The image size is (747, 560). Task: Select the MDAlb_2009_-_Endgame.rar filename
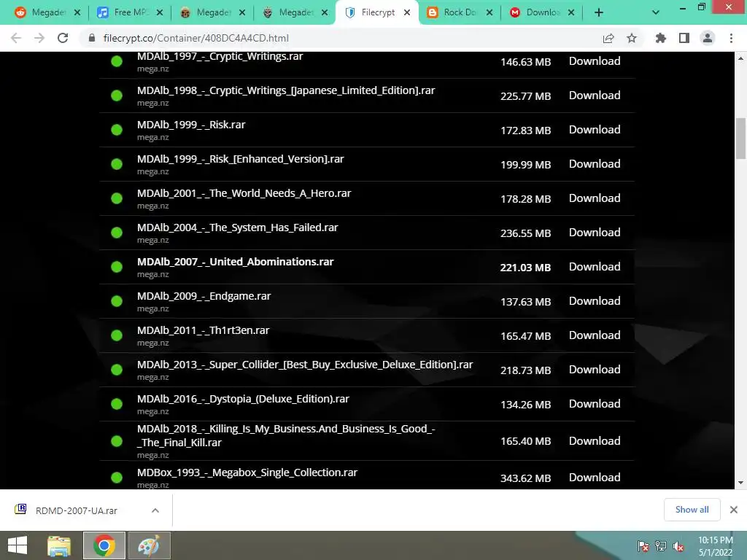[x=204, y=296]
